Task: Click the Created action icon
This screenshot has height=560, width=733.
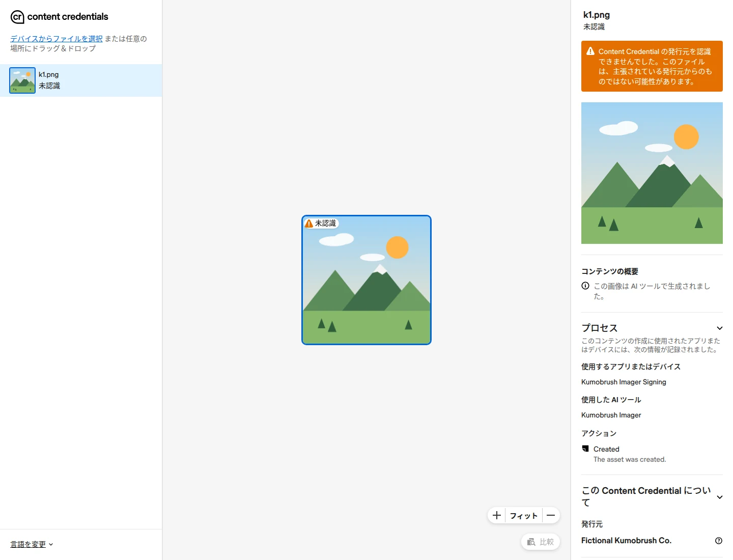Action: coord(585,449)
